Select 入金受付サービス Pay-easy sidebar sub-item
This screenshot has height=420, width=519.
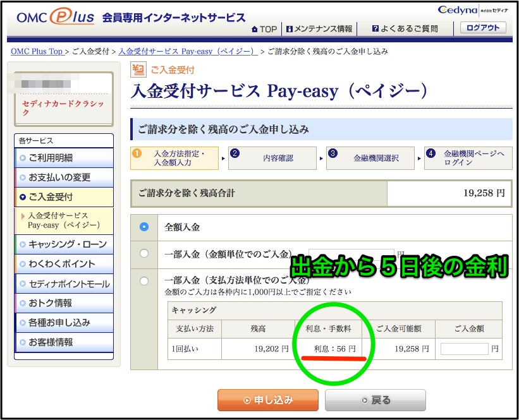64,220
